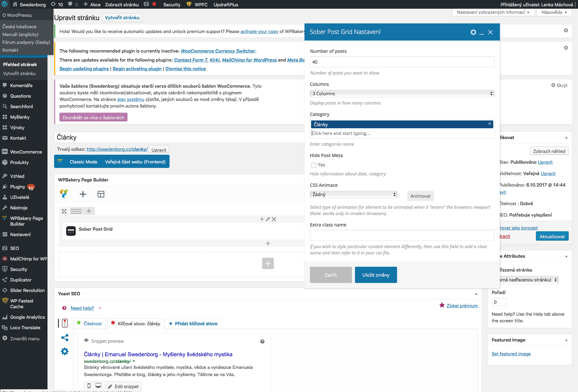Add a column below Sober Post Grid element

point(268,243)
